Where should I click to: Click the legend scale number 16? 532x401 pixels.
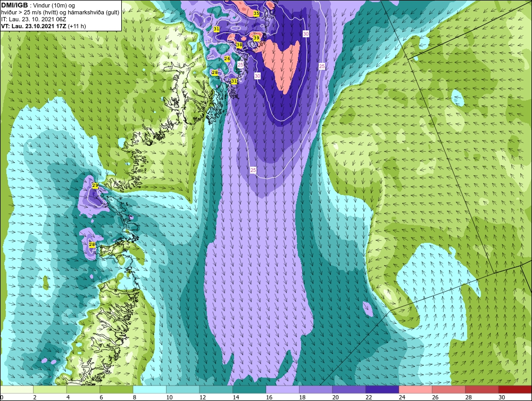pos(269,397)
